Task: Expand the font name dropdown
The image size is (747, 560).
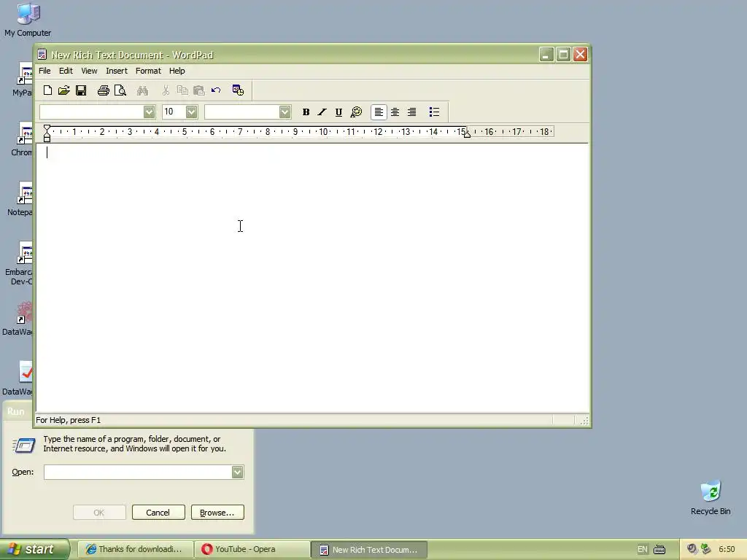Action: pos(149,112)
